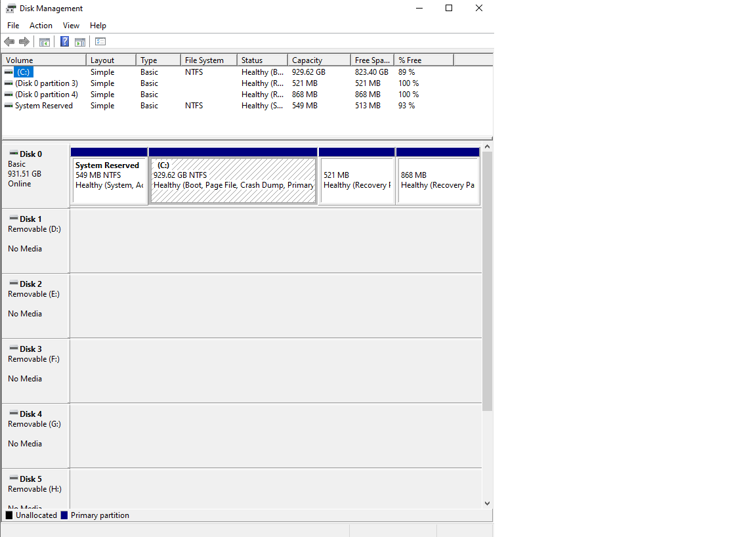Sort by the Layout column header

[x=112, y=60]
